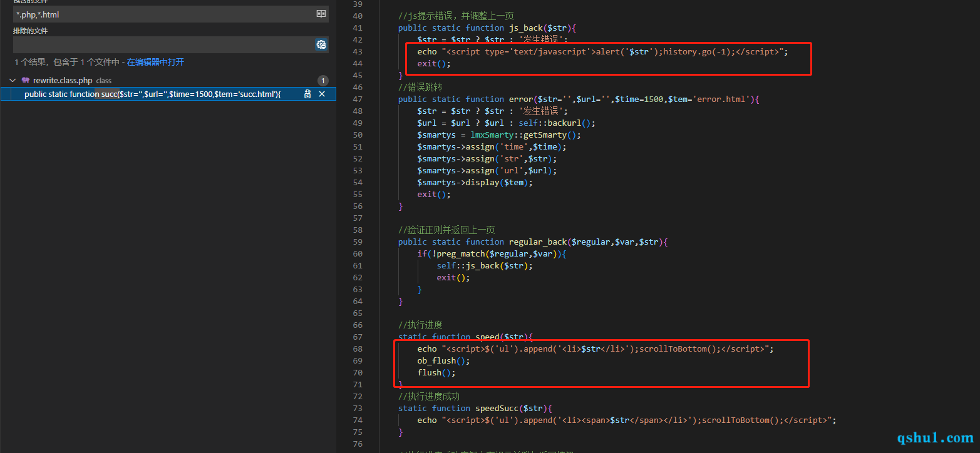The width and height of the screenshot is (980, 453).
Task: Click the 'ob_flush();' line
Action: [444, 360]
